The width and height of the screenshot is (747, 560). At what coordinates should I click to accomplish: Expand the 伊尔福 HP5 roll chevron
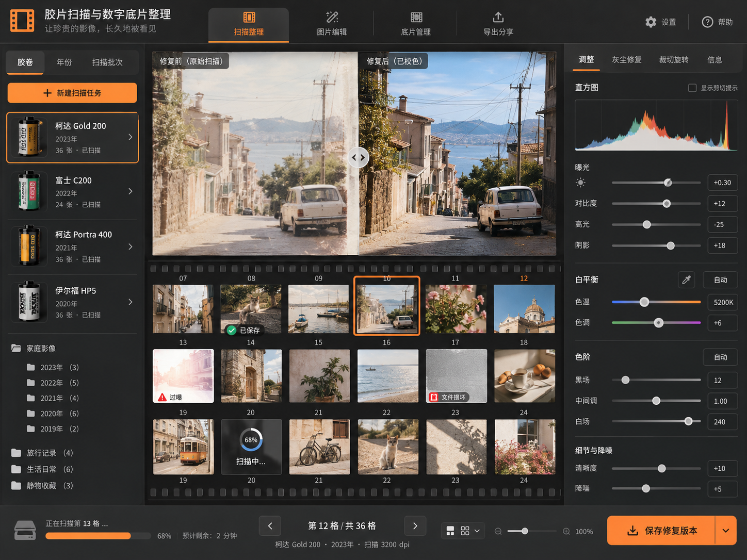pos(131,302)
